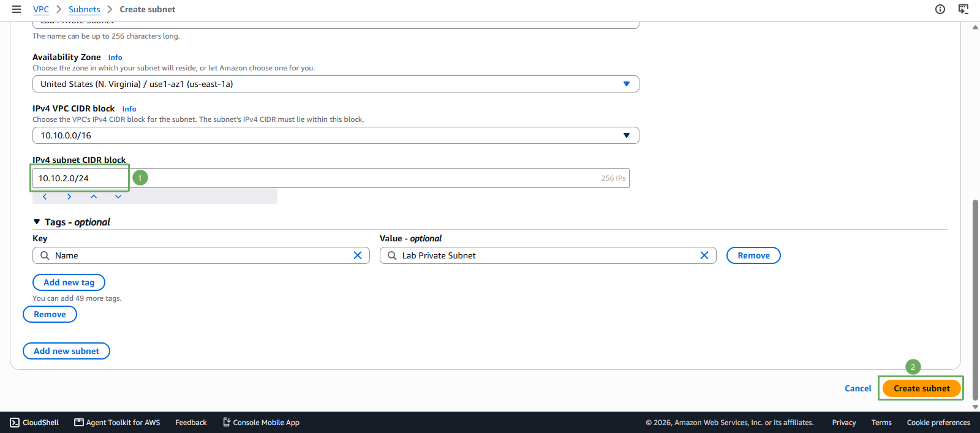Open Agent Toolkit for AWS

tap(117, 423)
